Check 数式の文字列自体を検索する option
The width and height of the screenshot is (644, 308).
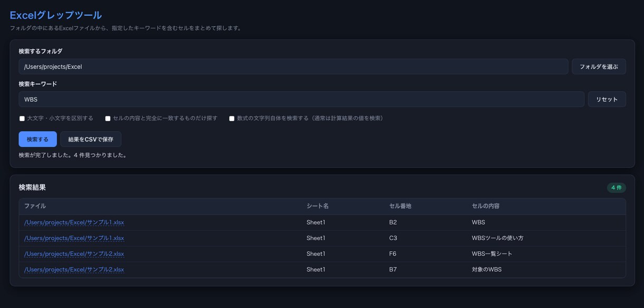point(232,118)
